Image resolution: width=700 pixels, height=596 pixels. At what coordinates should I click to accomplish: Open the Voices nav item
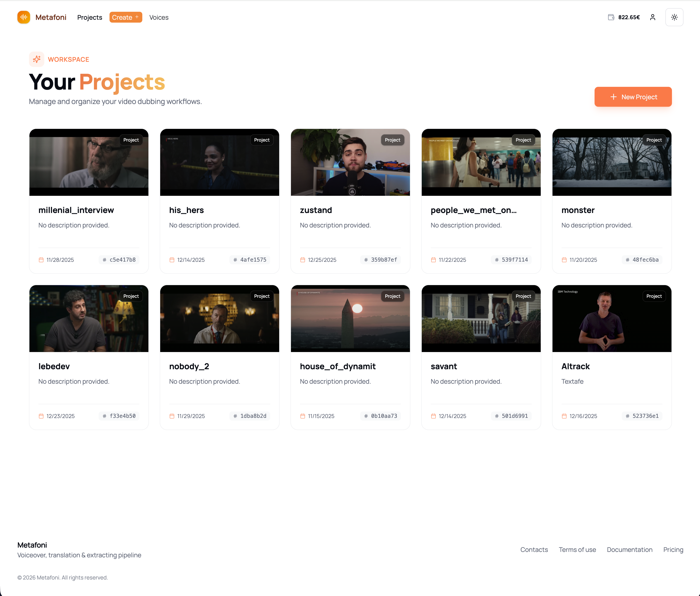coord(159,17)
